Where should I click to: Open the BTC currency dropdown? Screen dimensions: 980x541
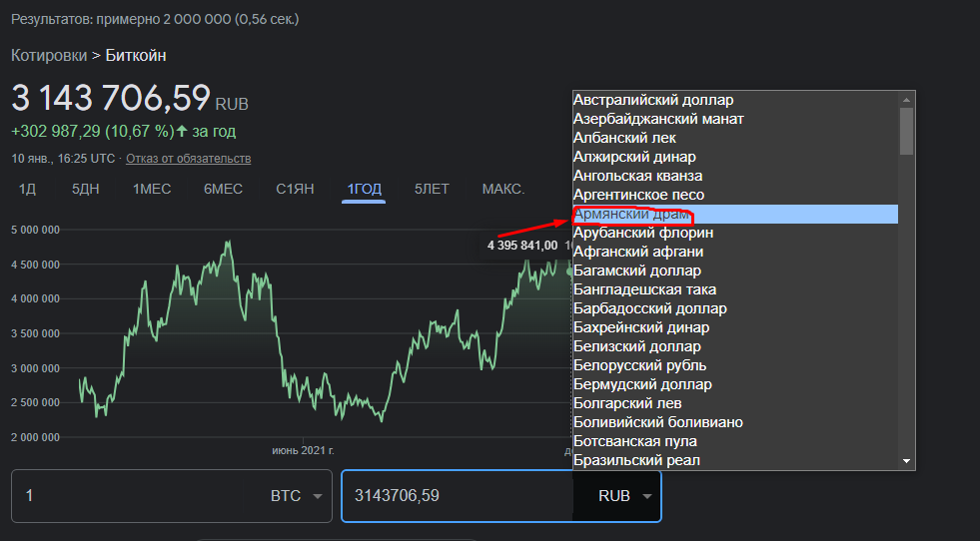click(297, 496)
